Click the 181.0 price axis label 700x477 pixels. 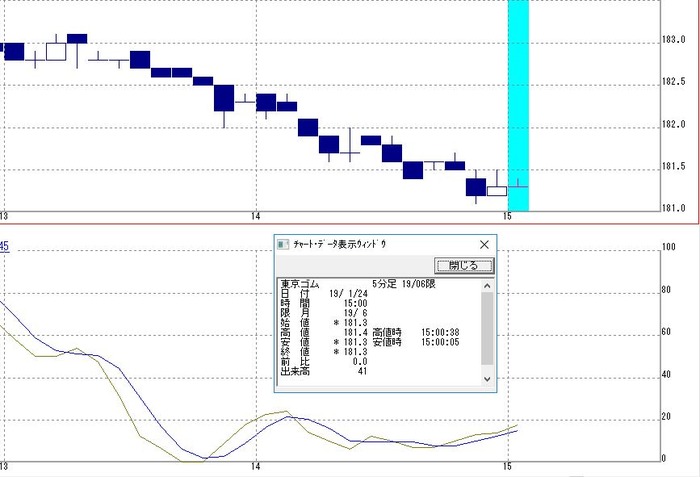pos(674,208)
